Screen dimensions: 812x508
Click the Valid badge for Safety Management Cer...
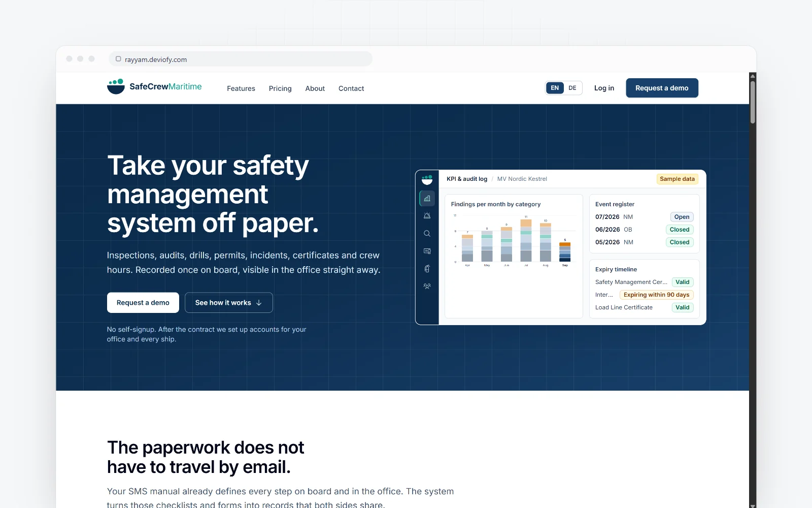[683, 282]
